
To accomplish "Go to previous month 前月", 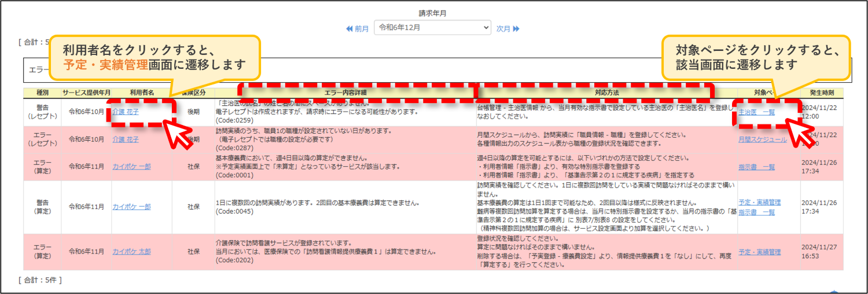I will (357, 28).
